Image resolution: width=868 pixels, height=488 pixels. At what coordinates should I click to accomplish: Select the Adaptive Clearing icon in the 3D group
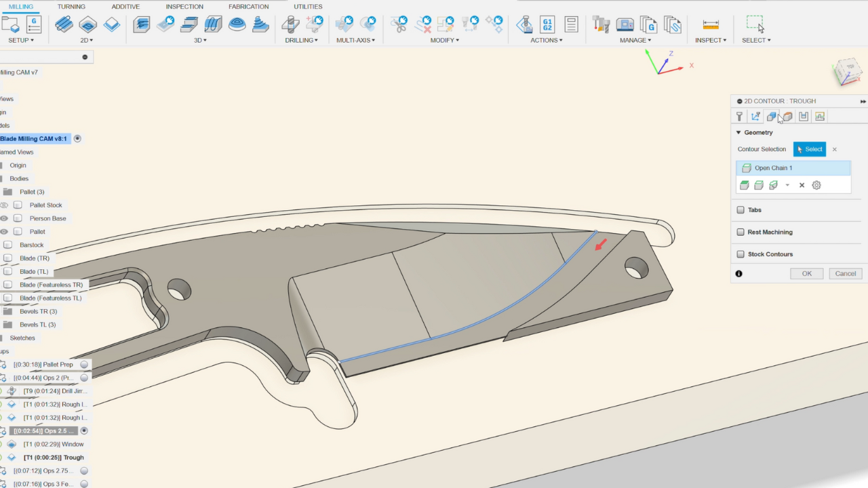tap(141, 24)
